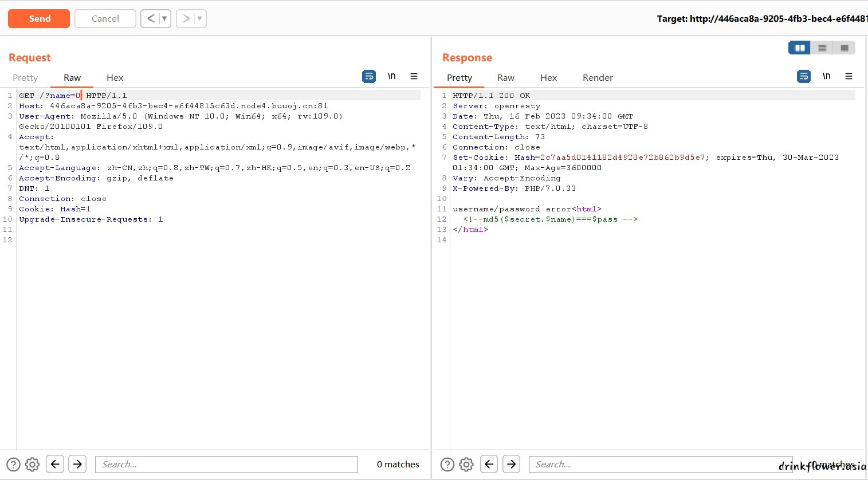868x480 pixels.
Task: Click the X-Powered-By: PHP/7.0.33 line
Action: tap(514, 188)
